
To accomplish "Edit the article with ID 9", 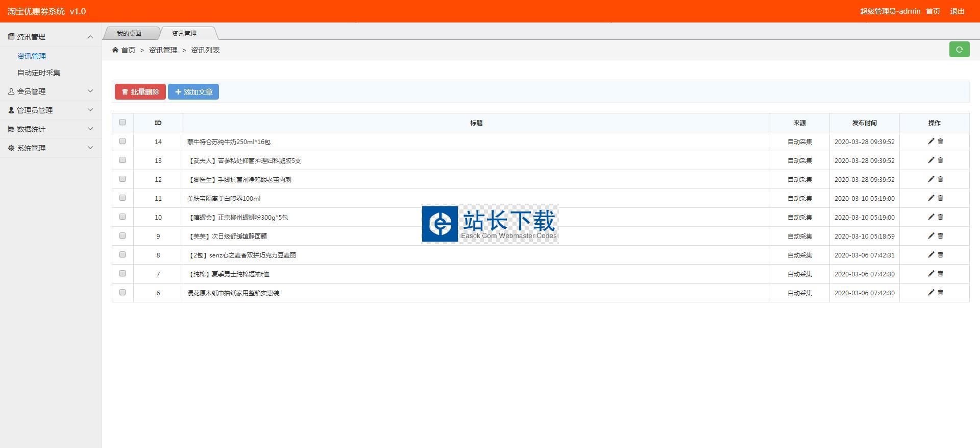I will [930, 236].
